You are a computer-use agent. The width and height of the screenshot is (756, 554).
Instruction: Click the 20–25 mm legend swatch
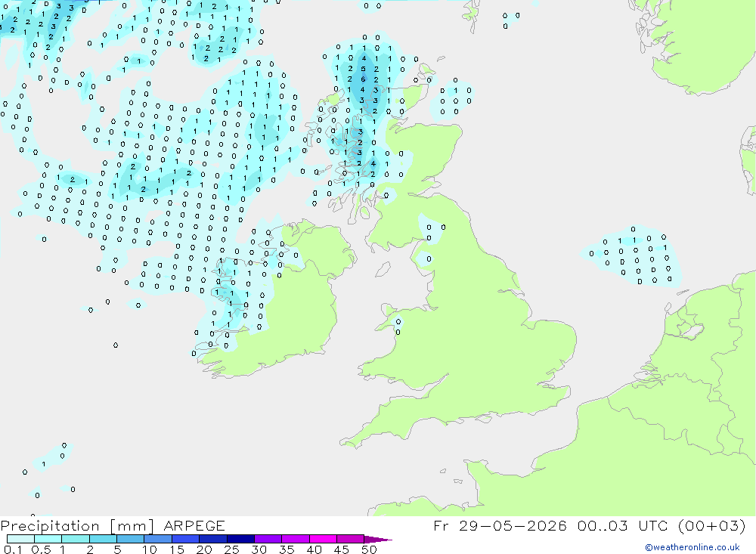(213, 539)
